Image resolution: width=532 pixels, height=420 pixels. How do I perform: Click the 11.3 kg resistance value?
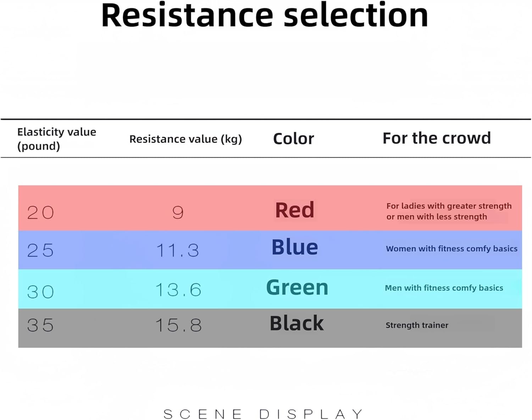click(x=178, y=250)
